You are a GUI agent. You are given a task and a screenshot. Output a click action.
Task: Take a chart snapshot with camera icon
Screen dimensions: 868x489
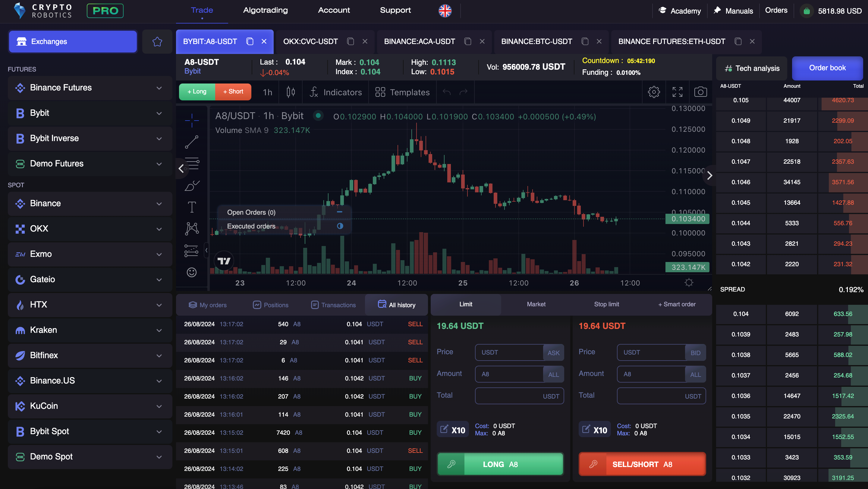click(x=700, y=92)
